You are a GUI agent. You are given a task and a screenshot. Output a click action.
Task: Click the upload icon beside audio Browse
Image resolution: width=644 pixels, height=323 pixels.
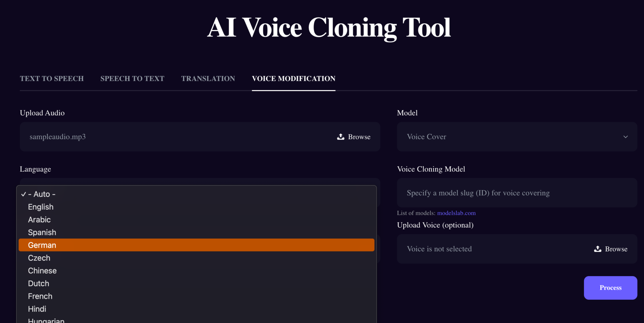point(340,137)
